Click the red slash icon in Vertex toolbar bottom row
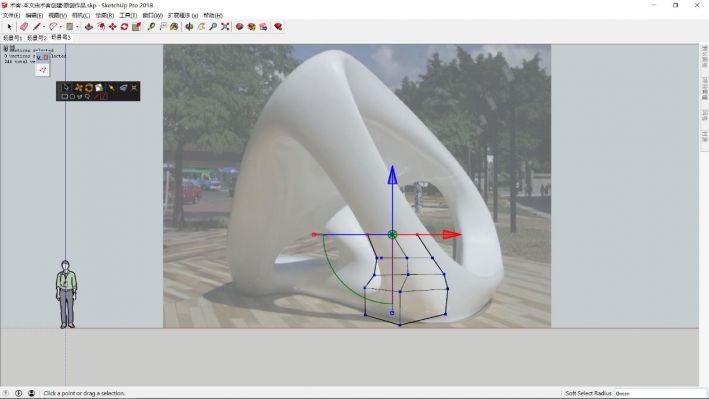Image resolution: width=709 pixels, height=399 pixels. point(97,96)
